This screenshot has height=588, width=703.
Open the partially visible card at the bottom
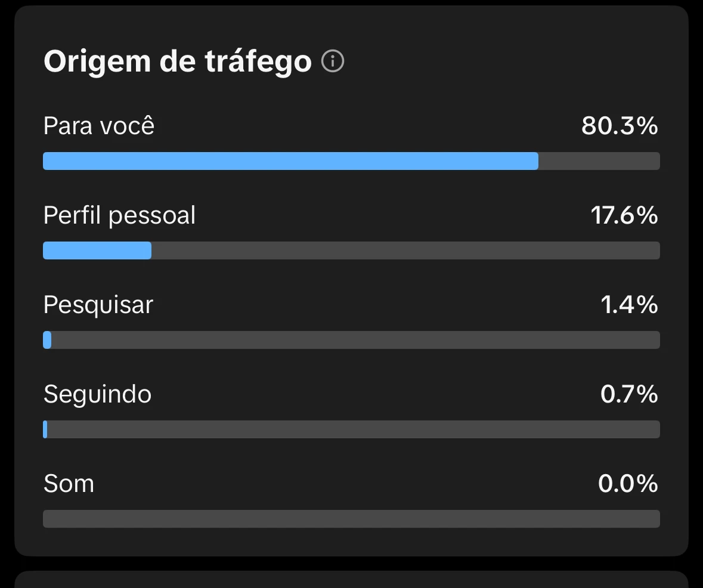pyautogui.click(x=352, y=580)
